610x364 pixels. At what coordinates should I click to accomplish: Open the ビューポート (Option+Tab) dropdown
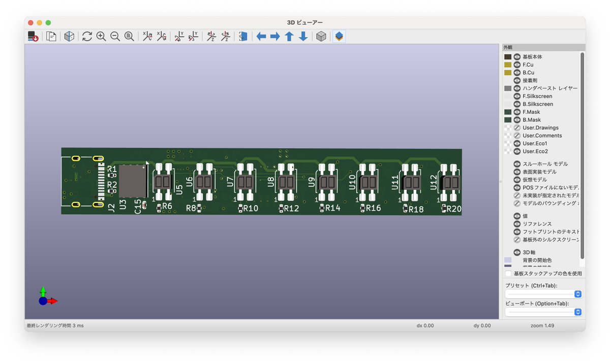pyautogui.click(x=543, y=312)
